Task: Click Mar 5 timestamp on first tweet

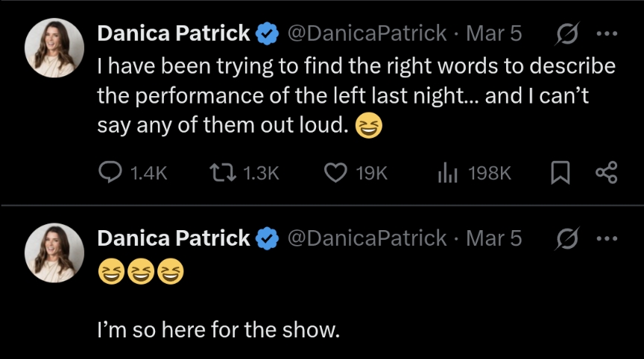Action: [493, 34]
